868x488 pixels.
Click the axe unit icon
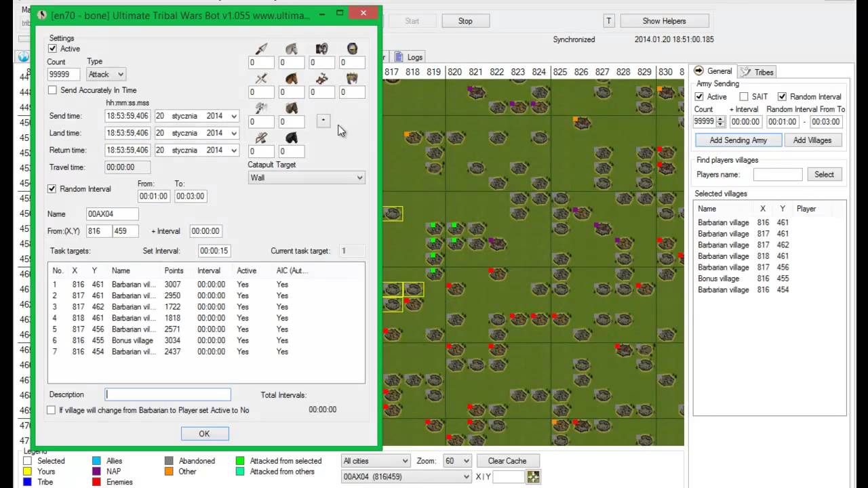[261, 108]
